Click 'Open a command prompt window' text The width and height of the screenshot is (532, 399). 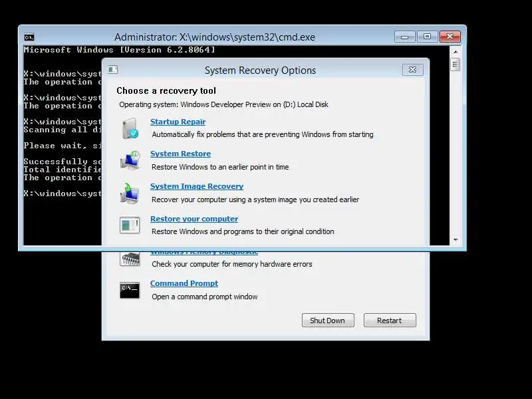coord(205,297)
